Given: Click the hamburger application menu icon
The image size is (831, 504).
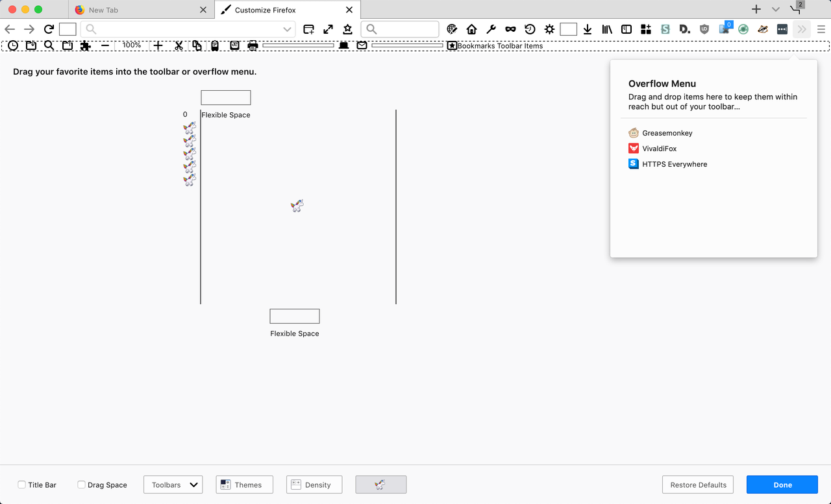Looking at the screenshot, I should pos(821,29).
